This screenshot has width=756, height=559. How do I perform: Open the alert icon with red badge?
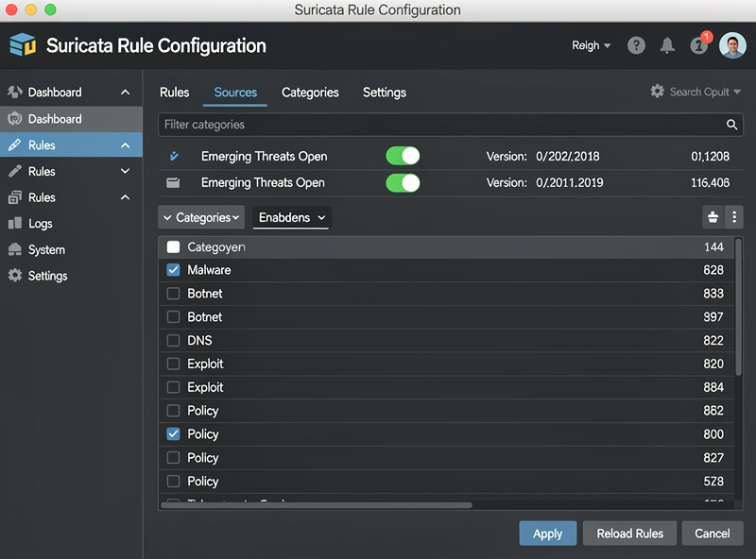(699, 44)
